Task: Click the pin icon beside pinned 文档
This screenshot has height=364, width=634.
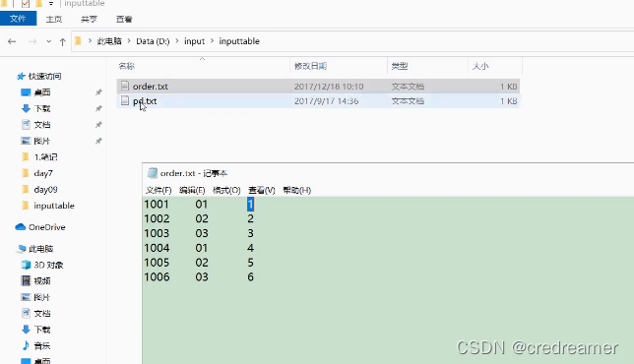Action: [98, 125]
